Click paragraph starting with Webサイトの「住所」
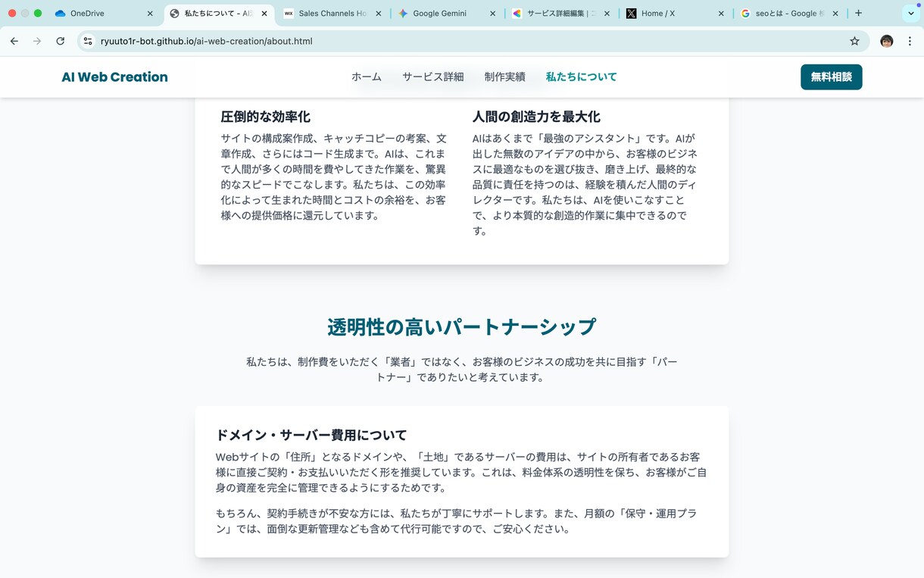This screenshot has height=578, width=924. click(461, 472)
